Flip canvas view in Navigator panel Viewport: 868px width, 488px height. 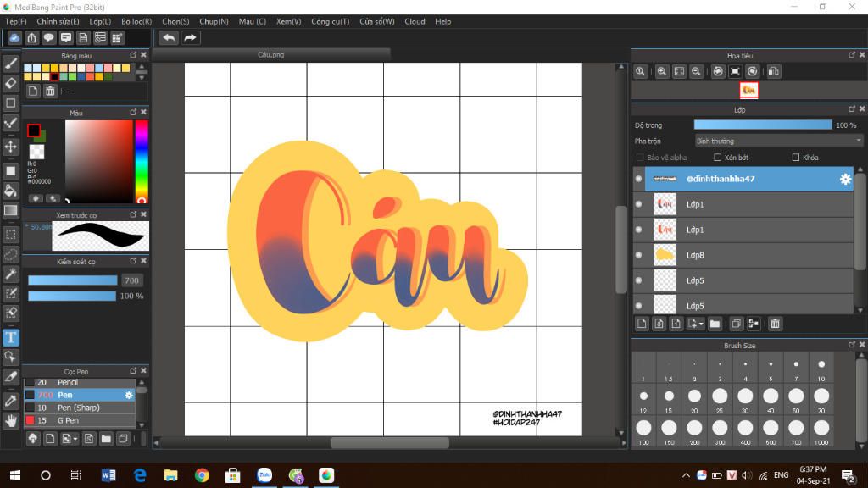(x=774, y=71)
